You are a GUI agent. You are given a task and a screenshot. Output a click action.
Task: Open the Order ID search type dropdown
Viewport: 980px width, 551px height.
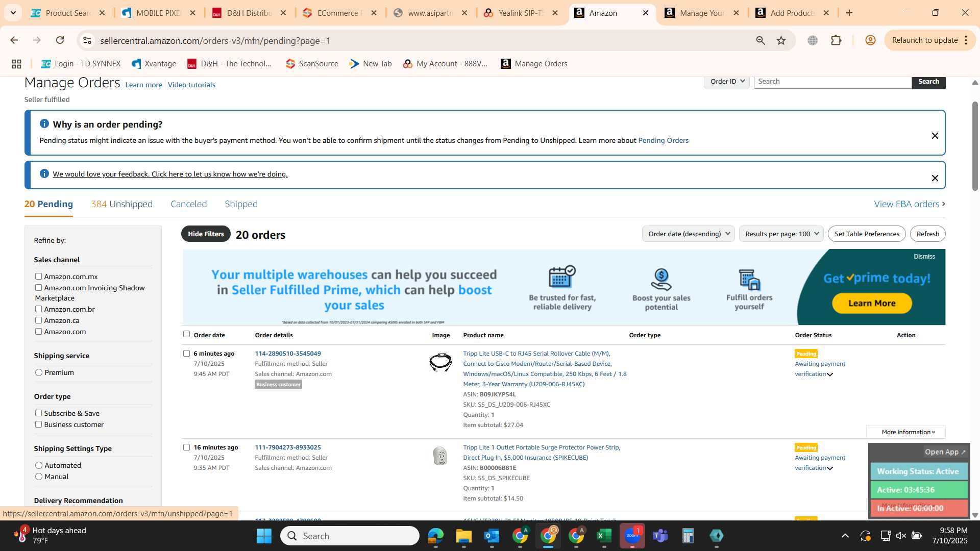(x=727, y=82)
